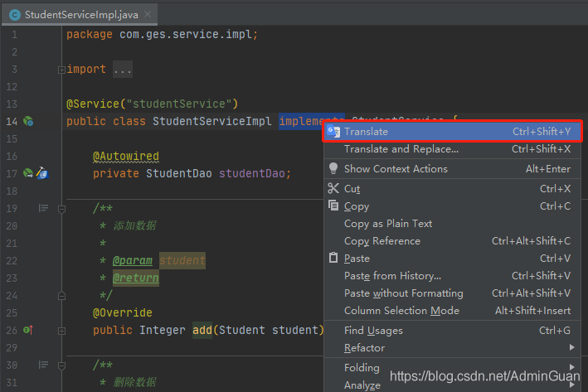This screenshot has width=588, height=392.
Task: Choose Copy as Plain Text
Action: pyautogui.click(x=452, y=224)
